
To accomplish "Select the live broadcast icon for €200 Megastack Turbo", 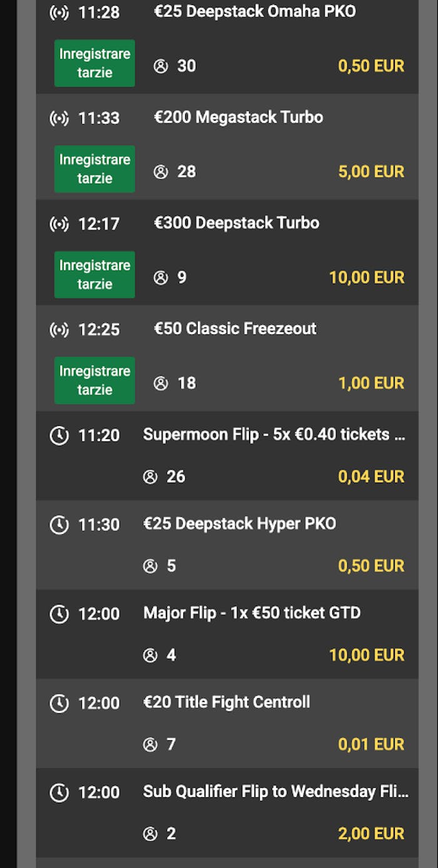I will click(59, 117).
